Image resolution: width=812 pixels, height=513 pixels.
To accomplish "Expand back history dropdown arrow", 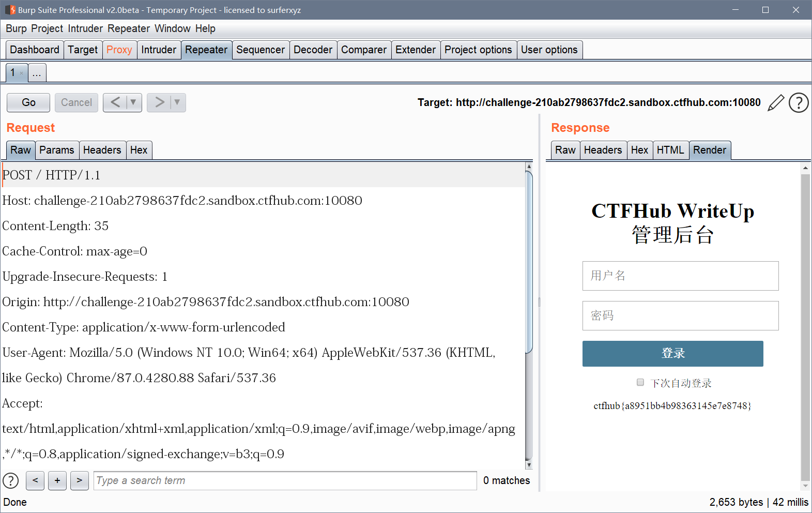I will 133,102.
